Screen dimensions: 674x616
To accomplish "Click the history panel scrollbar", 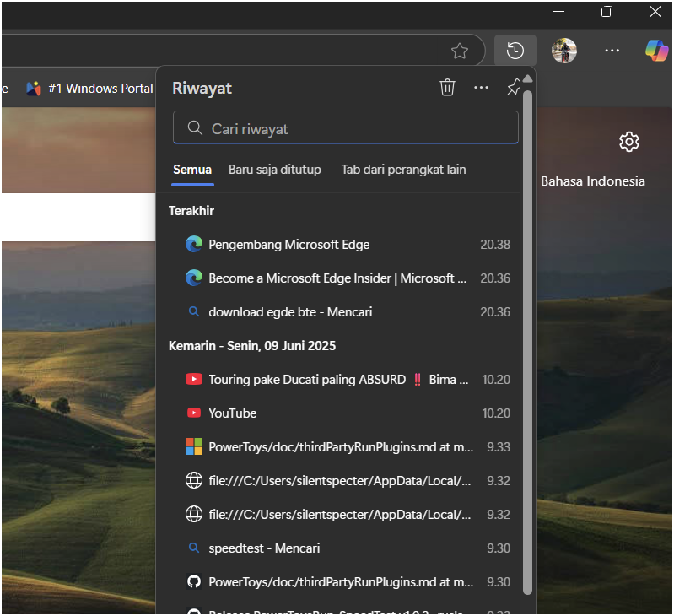I will point(527,342).
